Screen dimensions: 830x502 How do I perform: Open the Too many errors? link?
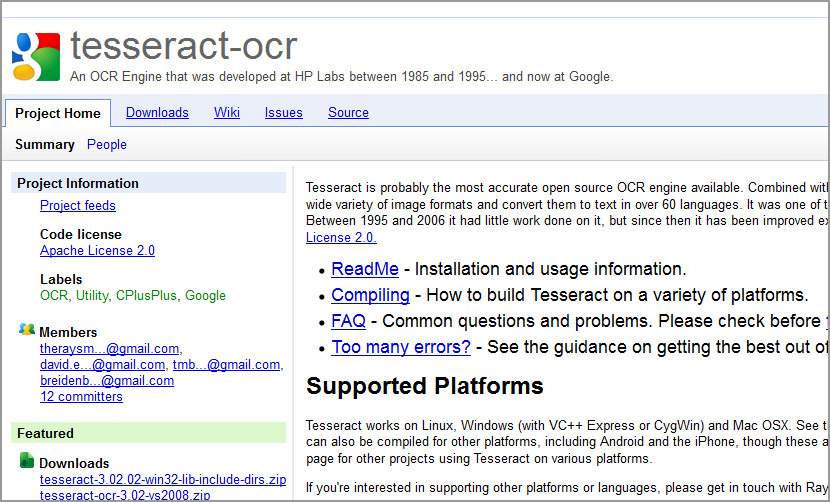click(x=401, y=347)
